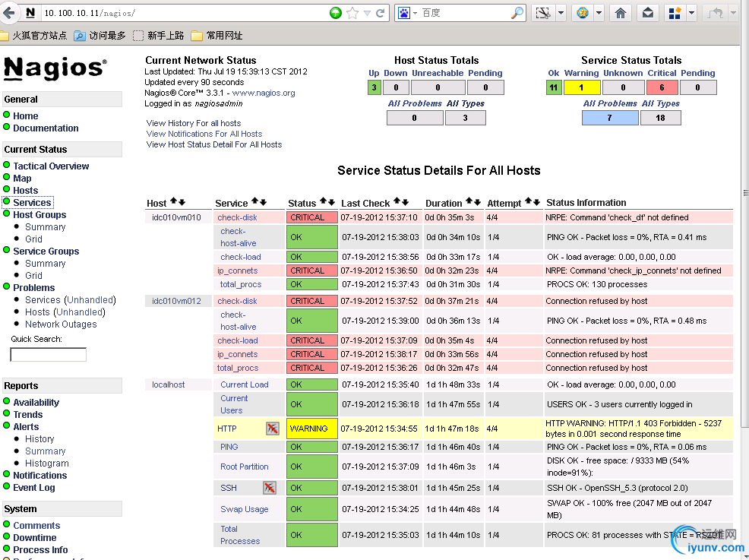
Task: Click the Ok service total count 11
Action: [554, 87]
